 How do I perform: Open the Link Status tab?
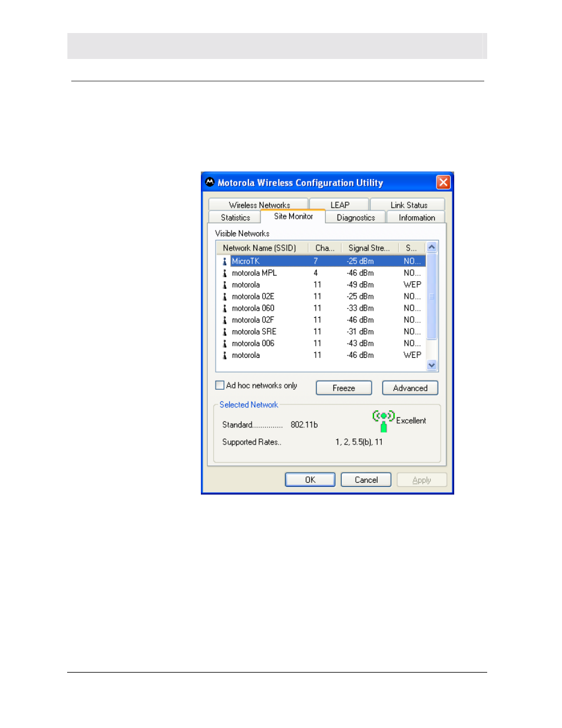408,205
